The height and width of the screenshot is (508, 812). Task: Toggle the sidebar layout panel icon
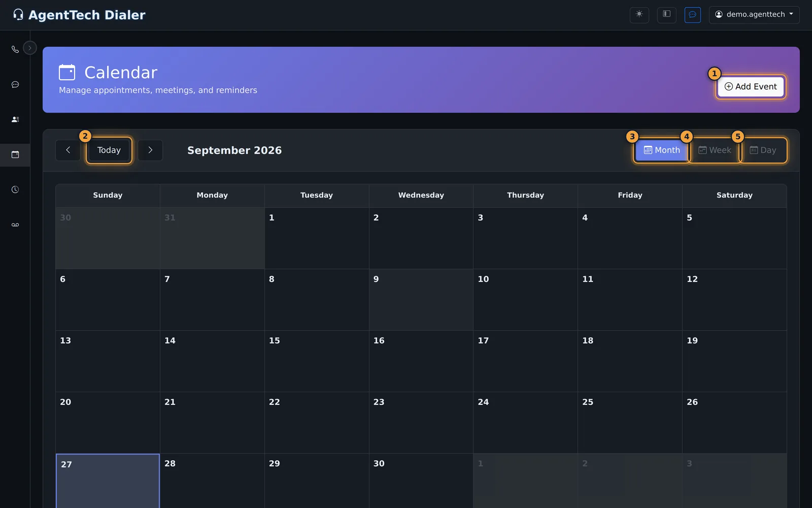pyautogui.click(x=667, y=15)
